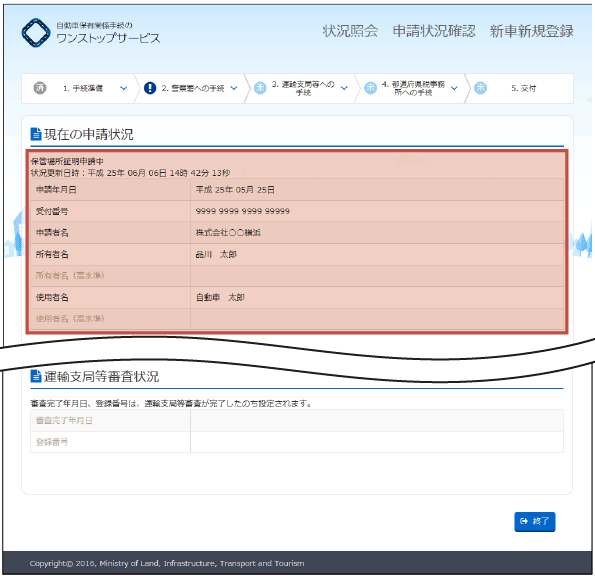Click the document icon beside 現在の申請状況

36,134
